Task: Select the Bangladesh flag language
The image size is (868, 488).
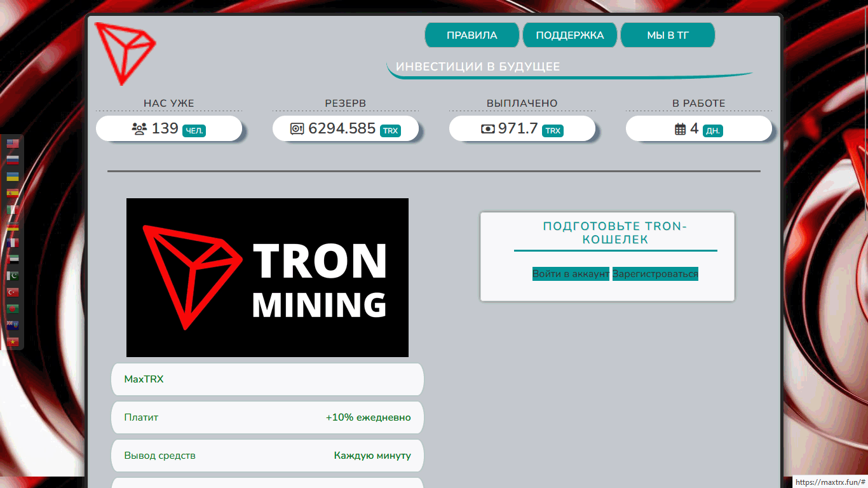Action: pyautogui.click(x=13, y=309)
